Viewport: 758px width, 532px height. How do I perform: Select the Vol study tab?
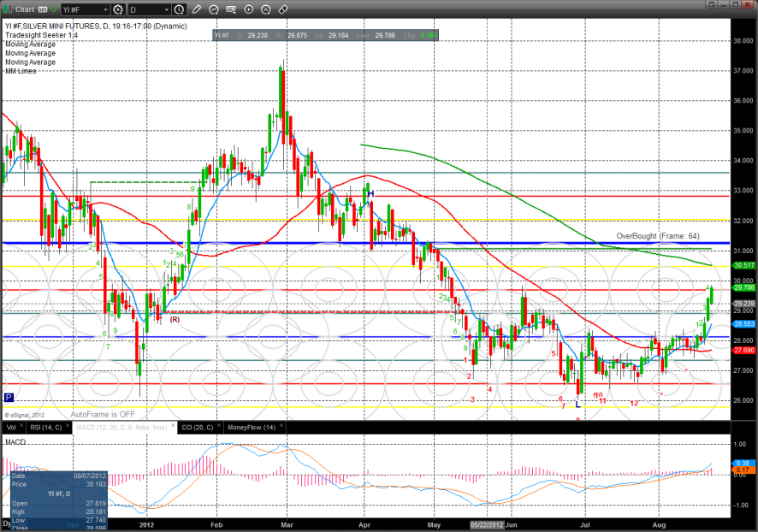pyautogui.click(x=10, y=426)
